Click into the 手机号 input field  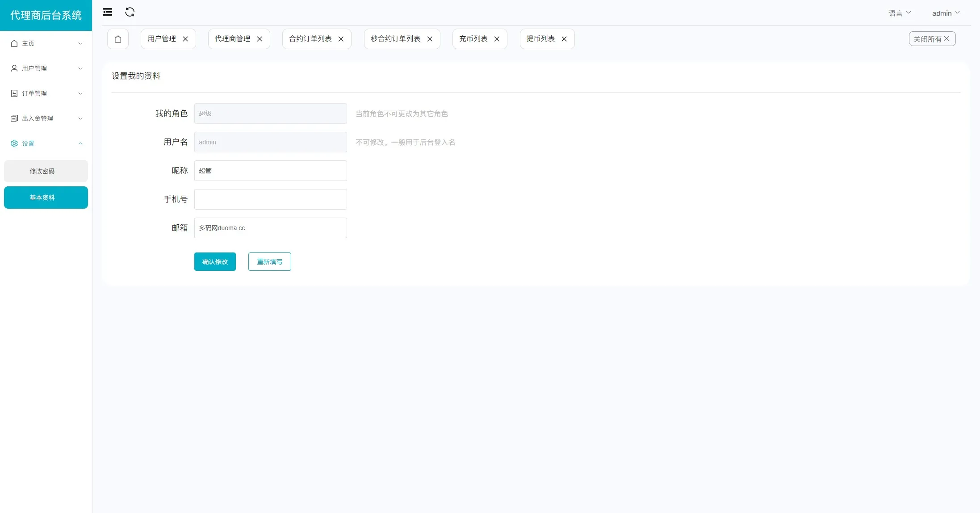pyautogui.click(x=270, y=199)
